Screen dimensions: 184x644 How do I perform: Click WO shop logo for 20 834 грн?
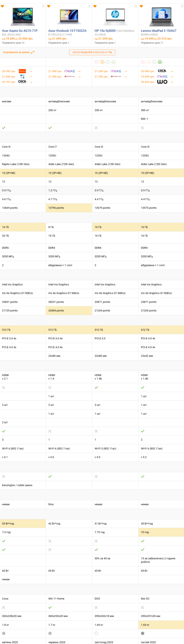(162, 82)
